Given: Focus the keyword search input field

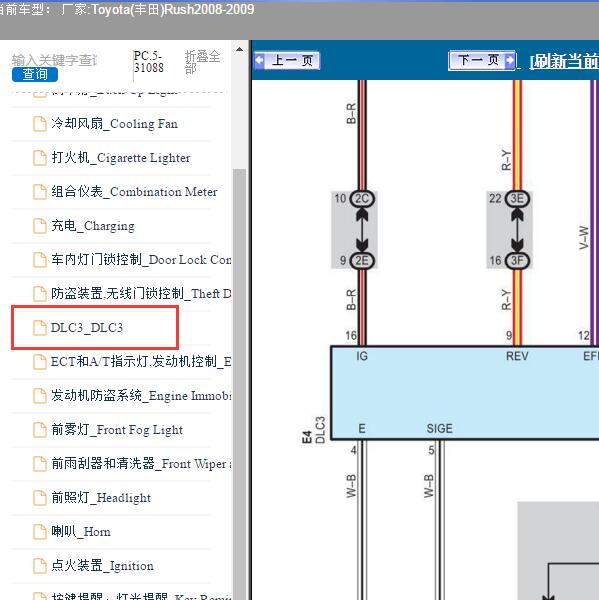Looking at the screenshot, I should point(55,60).
